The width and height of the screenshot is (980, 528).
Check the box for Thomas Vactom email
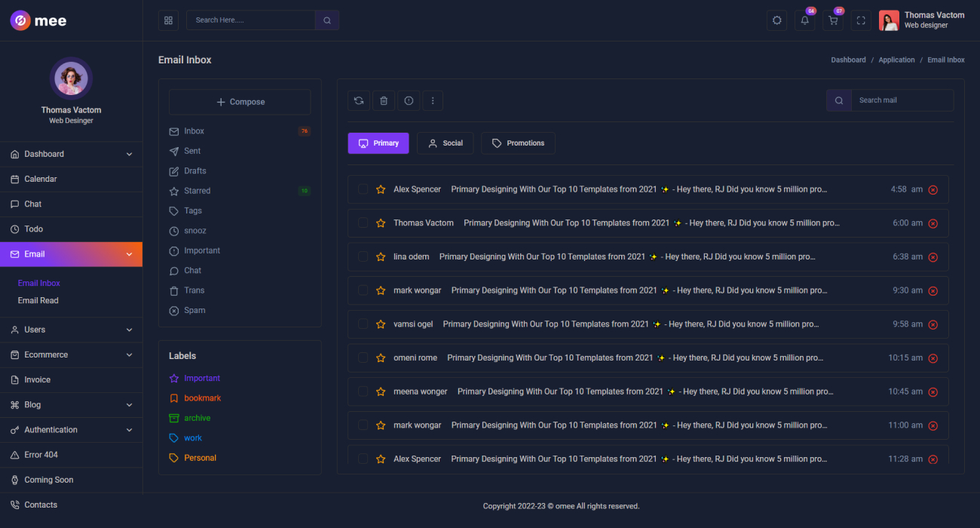363,223
